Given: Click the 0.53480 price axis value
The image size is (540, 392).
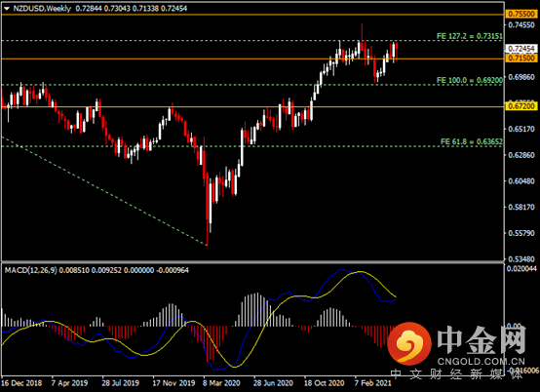Looking at the screenshot, I should pos(521,259).
